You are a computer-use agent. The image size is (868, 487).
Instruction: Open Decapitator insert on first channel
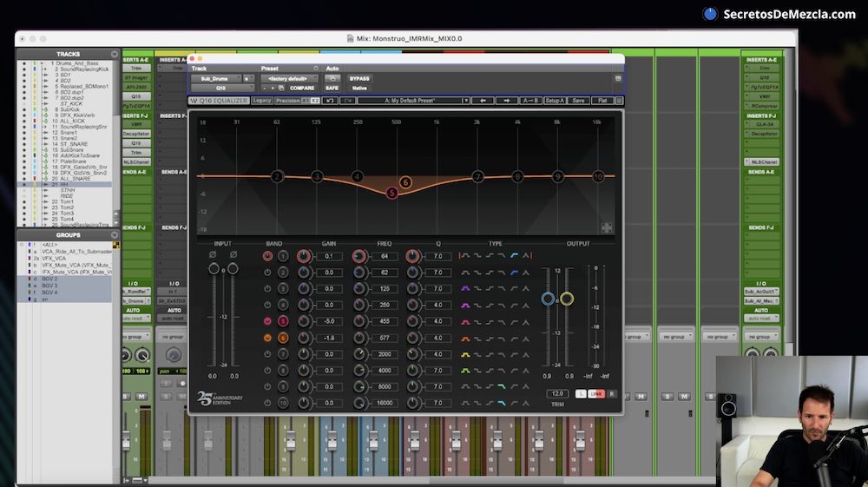137,134
